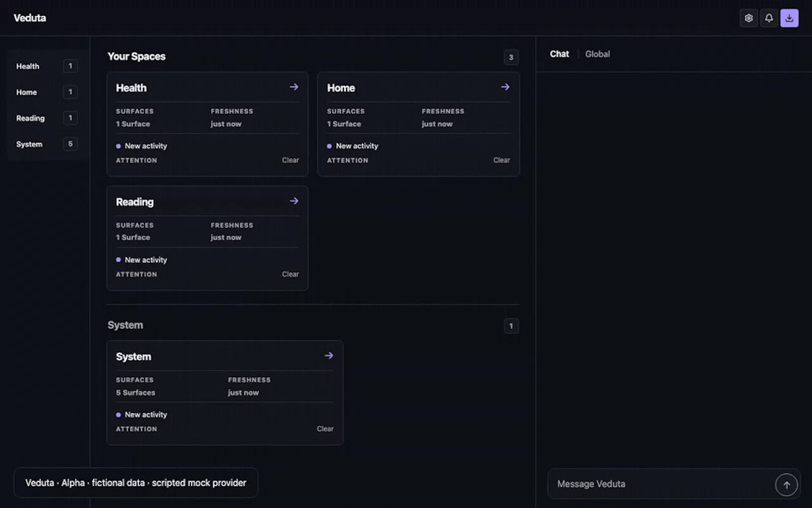
Task: Click the Veduta Alpha fictional data banner
Action: click(136, 483)
